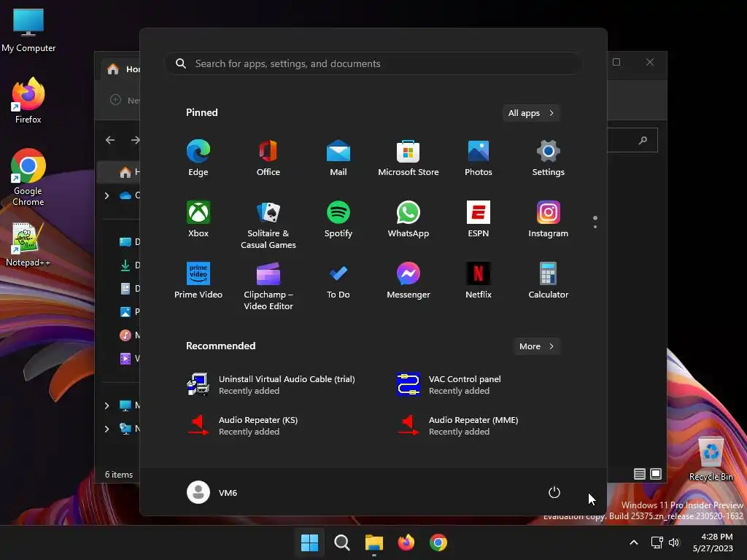The height and width of the screenshot is (560, 747).
Task: Launch the To Do app
Action: pyautogui.click(x=338, y=281)
